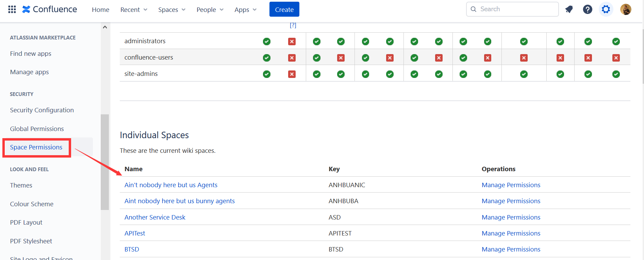Click the sidebar scrollbar up arrow
This screenshot has width=644, height=260.
[x=105, y=27]
